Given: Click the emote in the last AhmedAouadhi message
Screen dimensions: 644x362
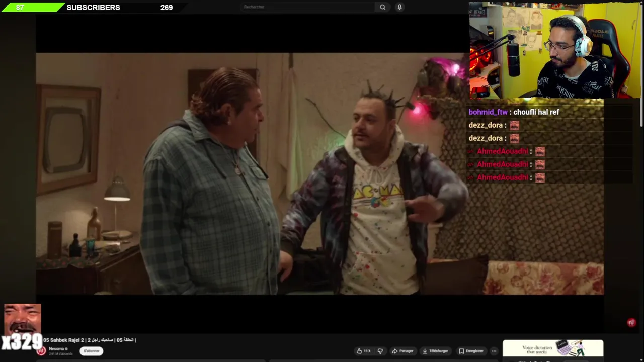Looking at the screenshot, I should coord(540,177).
